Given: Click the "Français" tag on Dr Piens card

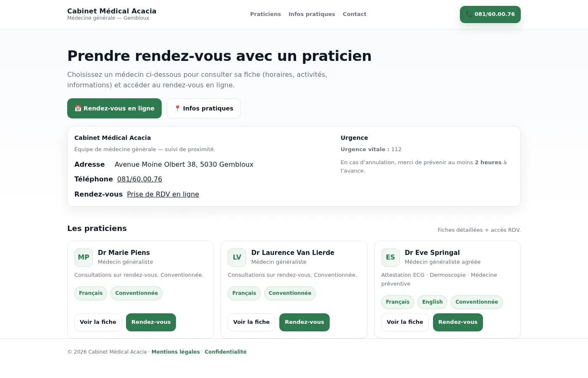Looking at the screenshot, I should coord(91,293).
